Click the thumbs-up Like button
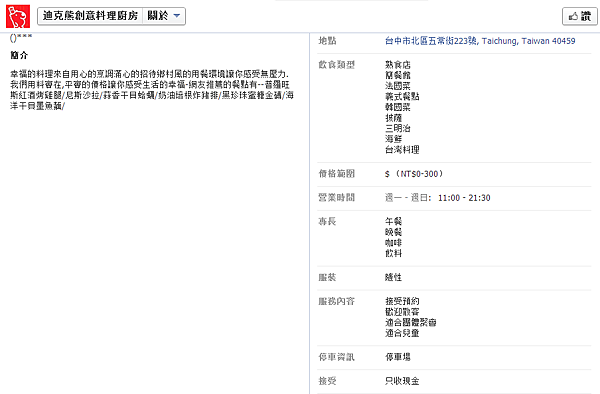The image size is (600, 394). (580, 16)
